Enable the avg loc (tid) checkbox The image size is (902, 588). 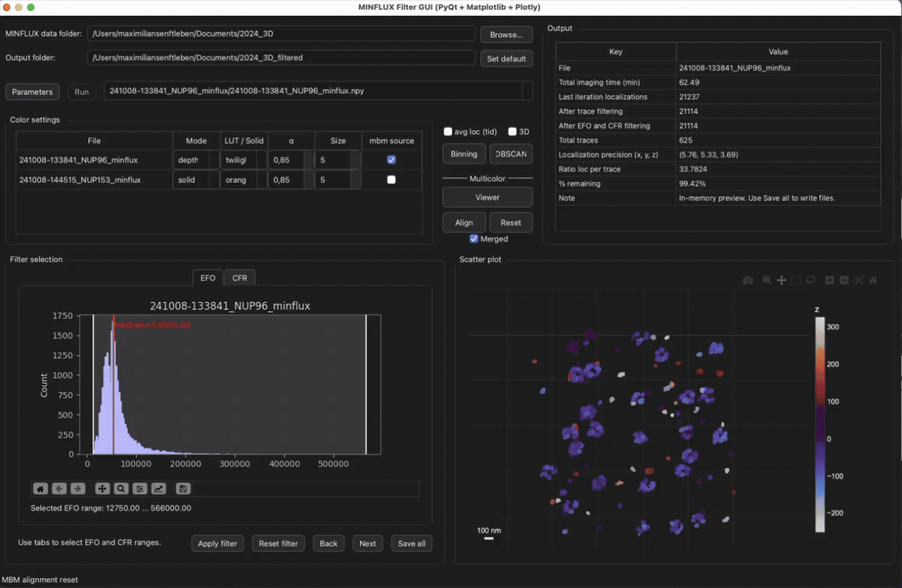pyautogui.click(x=448, y=132)
